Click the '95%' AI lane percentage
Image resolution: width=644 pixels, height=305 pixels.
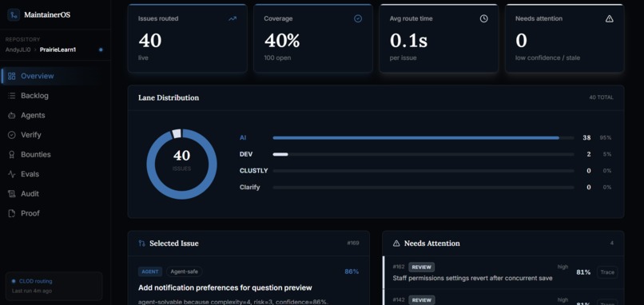tap(605, 138)
